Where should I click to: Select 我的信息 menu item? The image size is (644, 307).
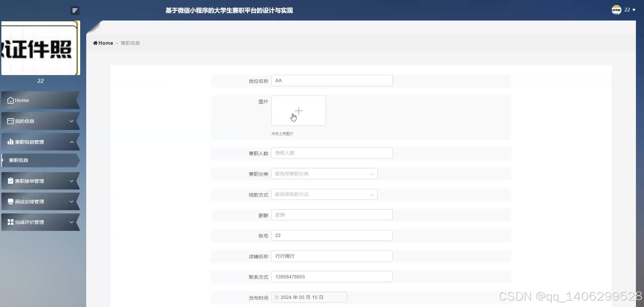click(40, 121)
